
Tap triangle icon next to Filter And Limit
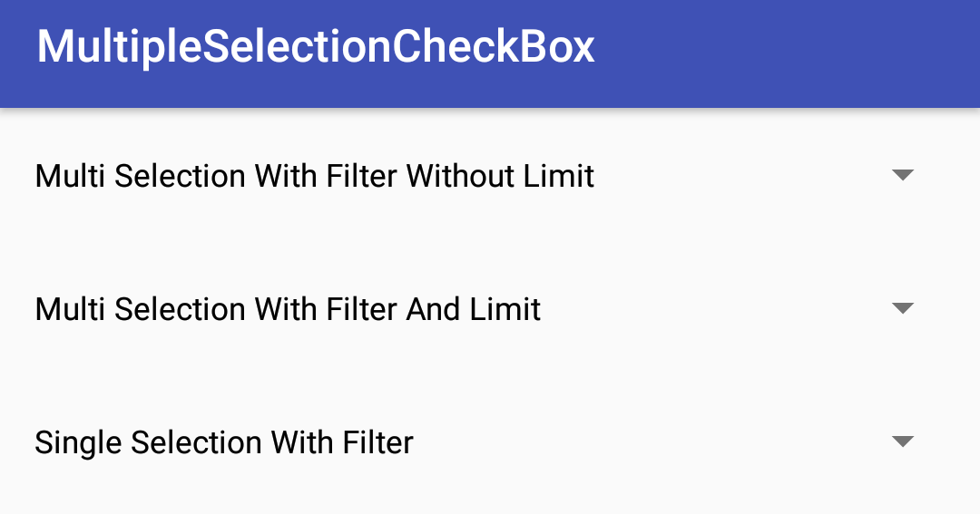click(903, 308)
